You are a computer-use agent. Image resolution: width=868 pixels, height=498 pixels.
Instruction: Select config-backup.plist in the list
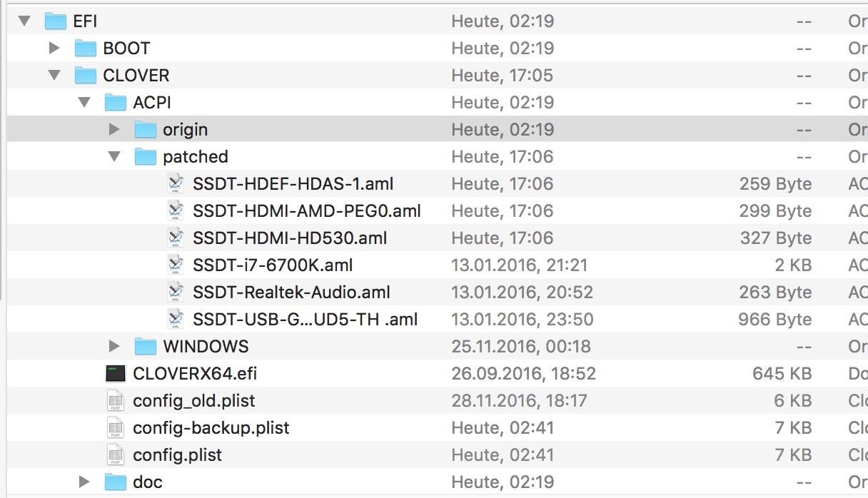[211, 428]
